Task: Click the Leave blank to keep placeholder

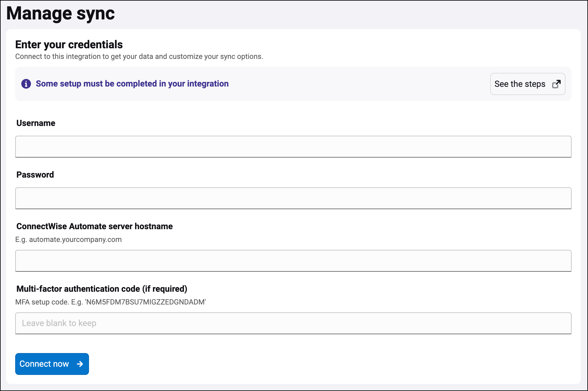Action: coord(59,323)
